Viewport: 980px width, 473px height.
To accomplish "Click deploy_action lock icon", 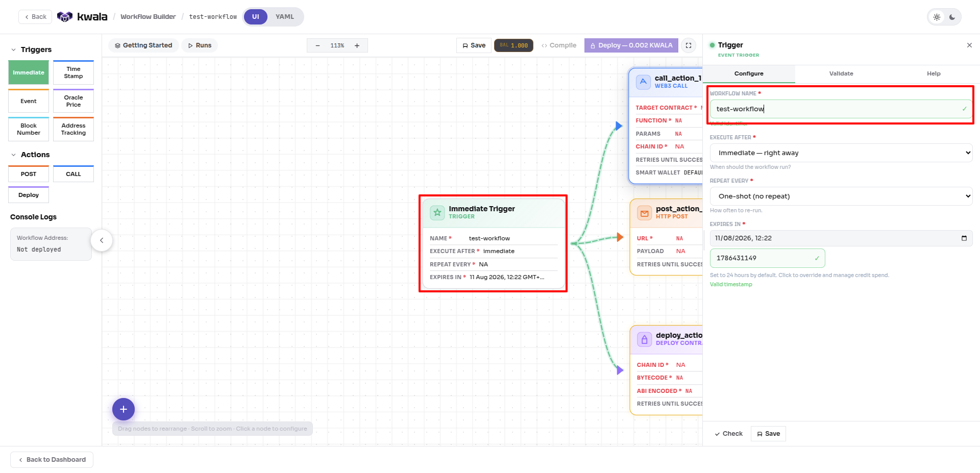I will (x=645, y=339).
